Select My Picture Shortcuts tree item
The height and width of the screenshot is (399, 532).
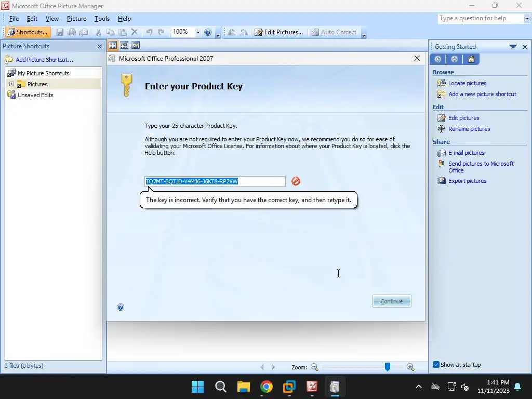(x=44, y=73)
